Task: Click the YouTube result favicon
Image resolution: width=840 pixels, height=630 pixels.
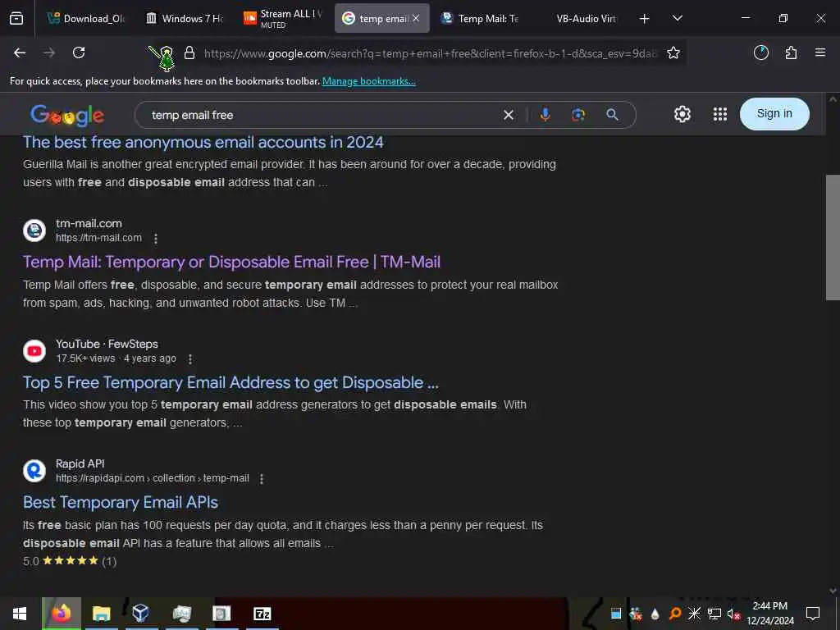Action: coord(34,351)
